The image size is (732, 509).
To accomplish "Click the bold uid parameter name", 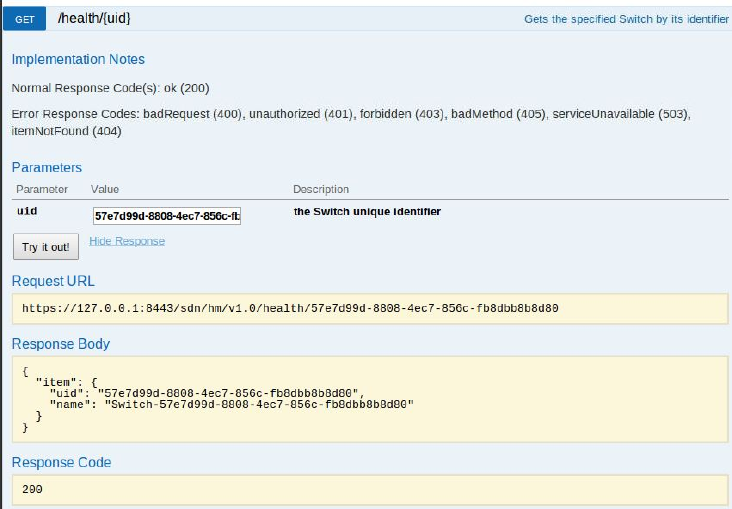I will [x=27, y=212].
